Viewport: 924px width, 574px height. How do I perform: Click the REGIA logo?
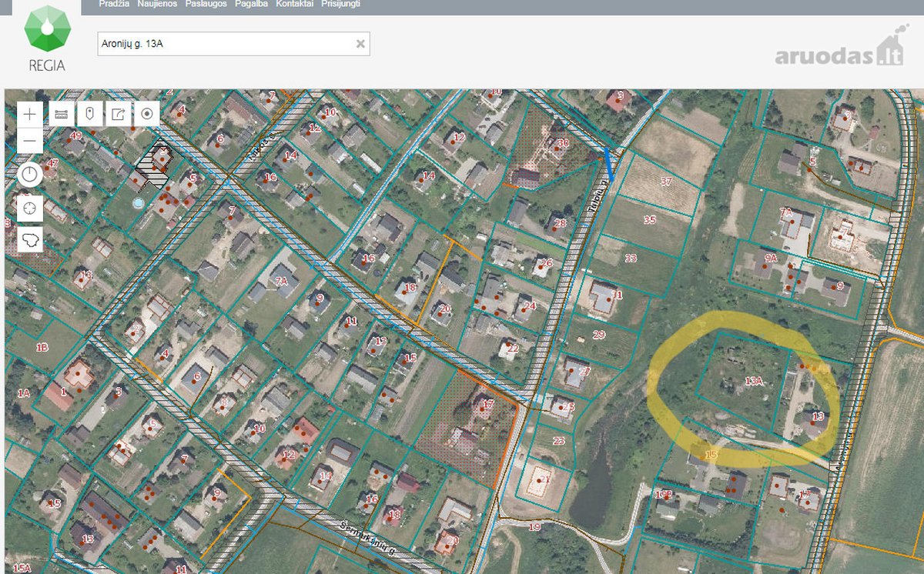tap(47, 38)
